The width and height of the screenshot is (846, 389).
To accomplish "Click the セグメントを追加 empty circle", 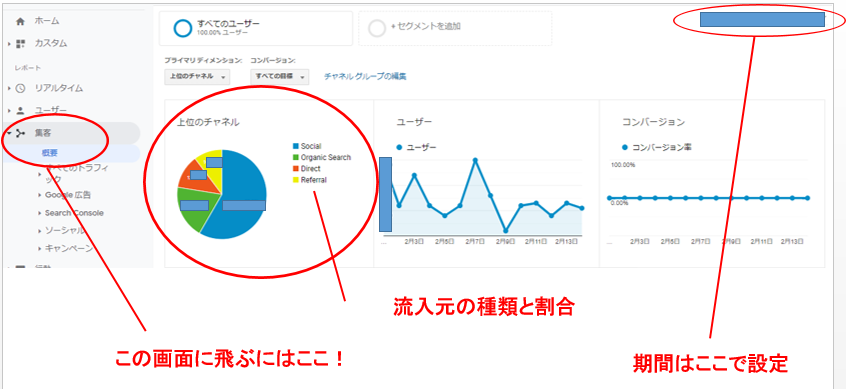I will pos(377,28).
